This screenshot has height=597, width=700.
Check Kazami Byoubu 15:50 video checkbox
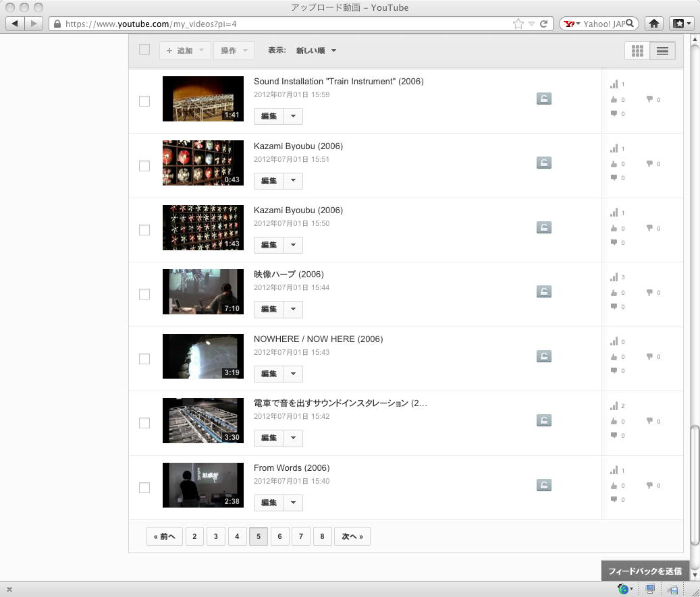(144, 230)
